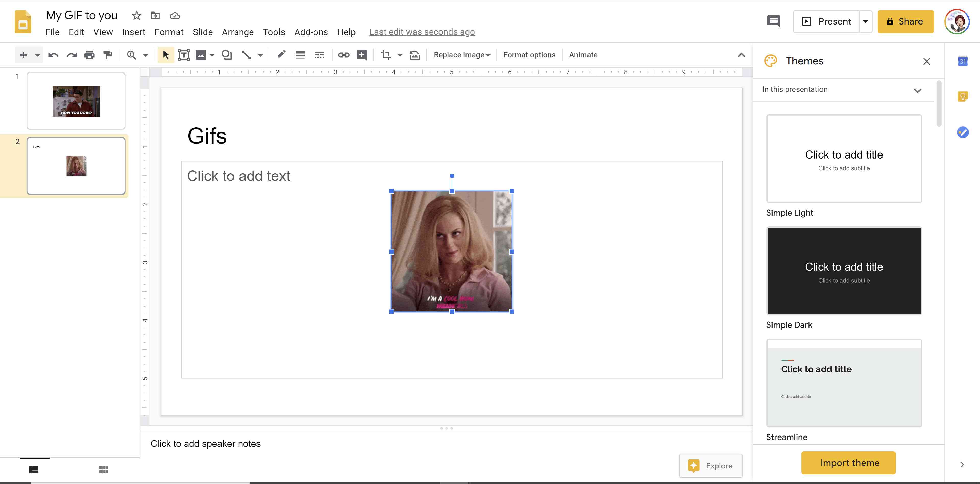The height and width of the screenshot is (484, 980).
Task: Open Format options panel
Action: (529, 55)
